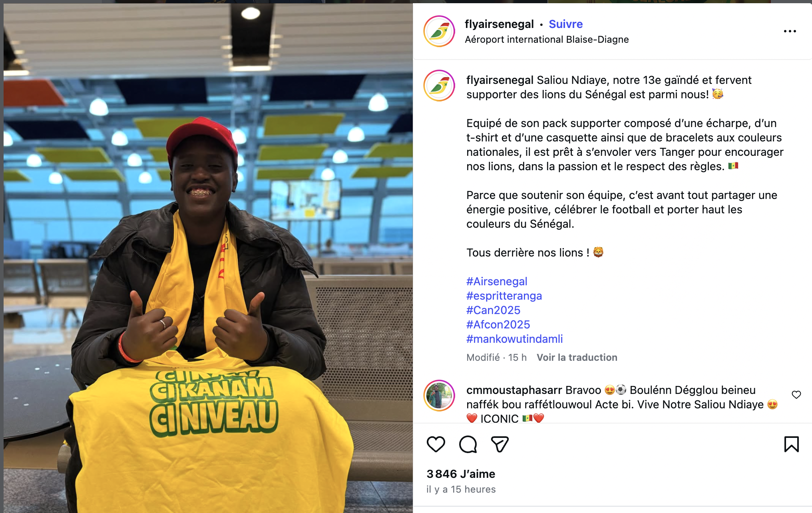812x513 pixels.
Task: Open cmmoustaphasarr username in comment
Action: click(x=514, y=390)
